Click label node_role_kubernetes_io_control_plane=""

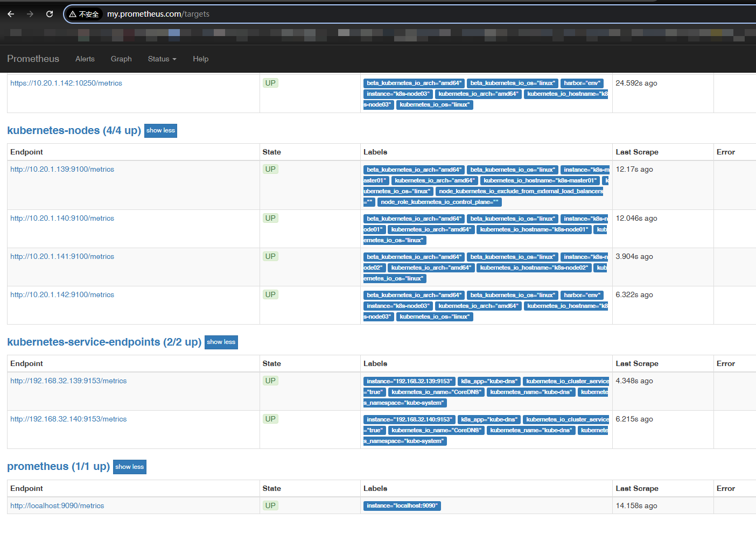point(439,202)
